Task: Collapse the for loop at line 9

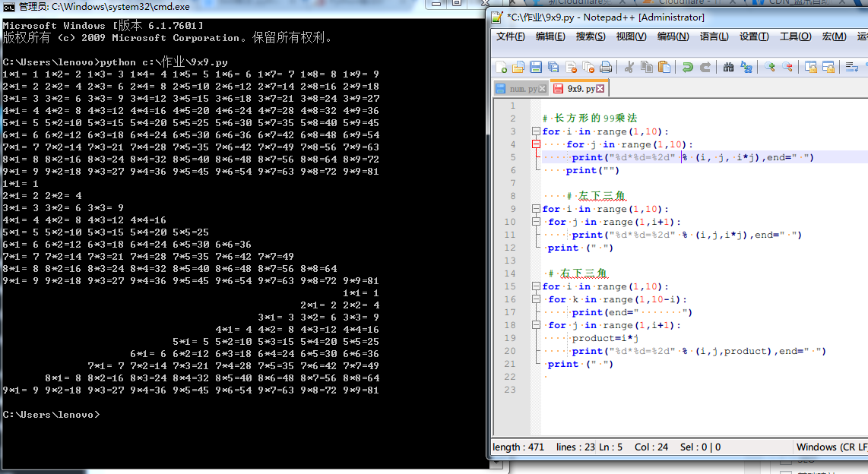Action: (x=536, y=209)
